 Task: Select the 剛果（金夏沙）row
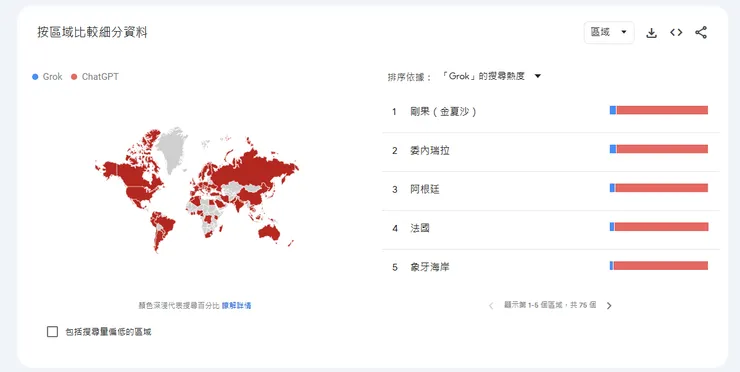(551, 112)
